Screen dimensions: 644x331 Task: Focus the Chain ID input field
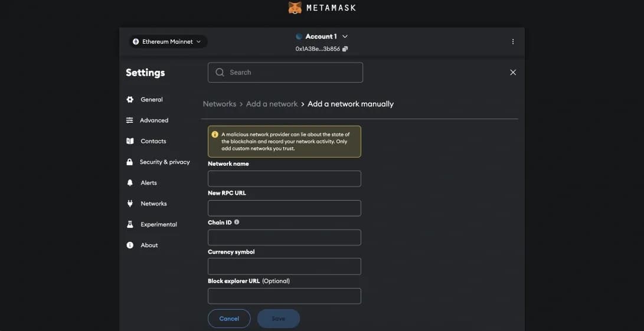coord(284,237)
